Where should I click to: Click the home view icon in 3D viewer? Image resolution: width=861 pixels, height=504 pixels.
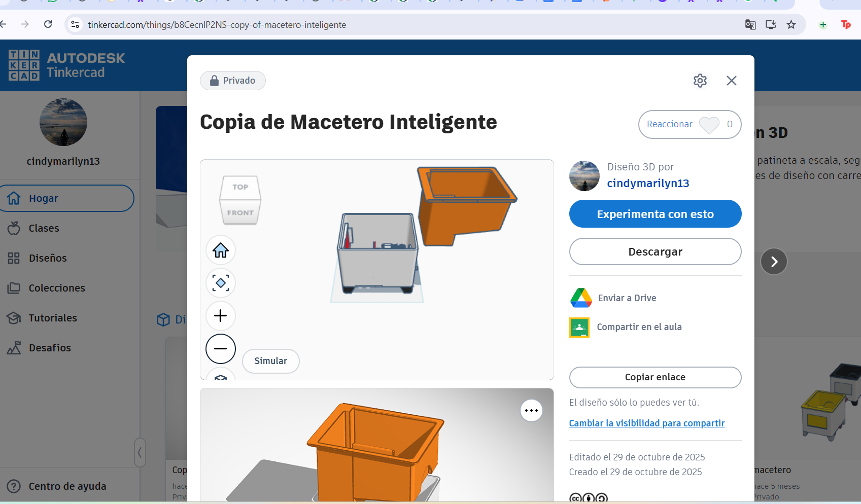221,250
